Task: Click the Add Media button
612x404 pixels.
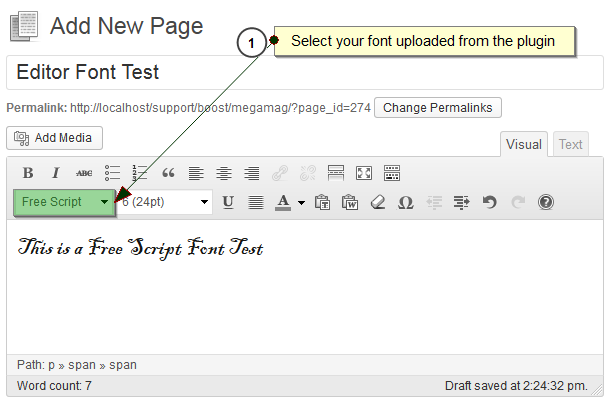Action: coord(54,138)
